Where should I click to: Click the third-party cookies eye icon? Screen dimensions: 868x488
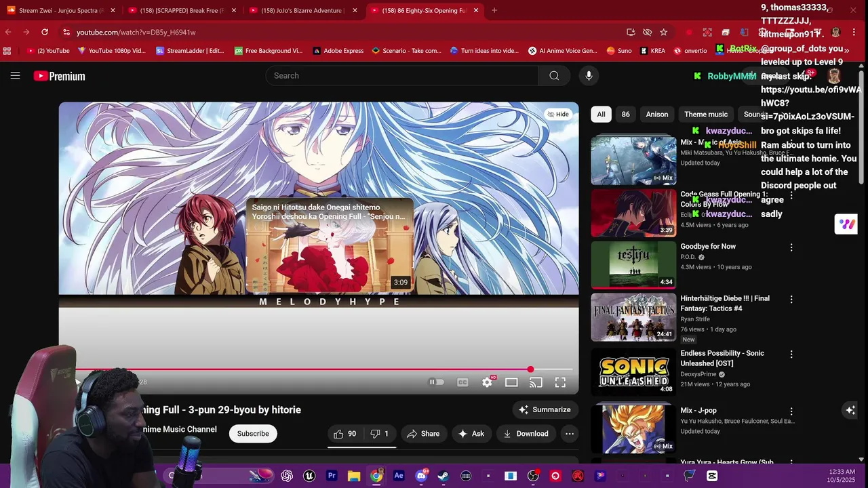point(647,32)
